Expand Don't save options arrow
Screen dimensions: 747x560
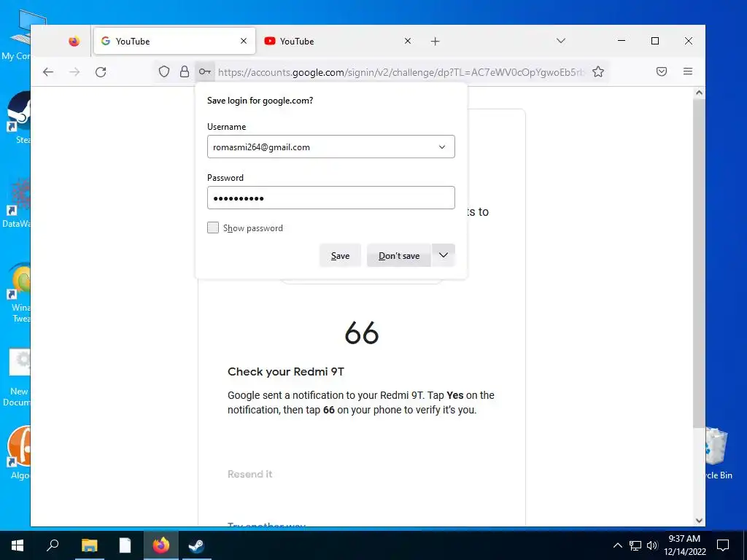(x=444, y=255)
